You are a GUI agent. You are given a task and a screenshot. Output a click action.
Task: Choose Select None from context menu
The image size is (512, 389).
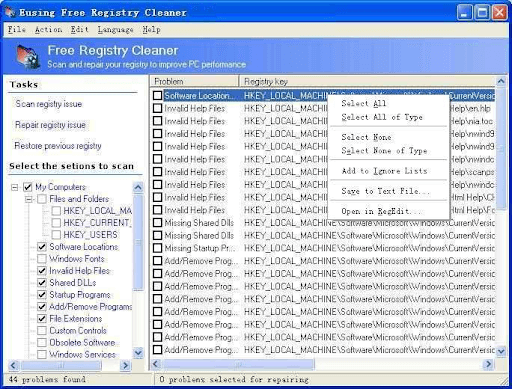(366, 137)
